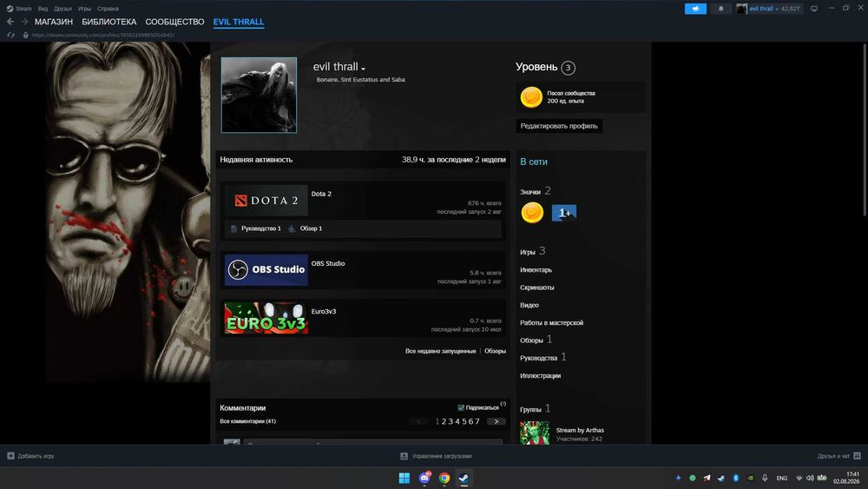Viewport: 868px width, 489px height.
Task: Open the Друзья menu
Action: coord(62,9)
